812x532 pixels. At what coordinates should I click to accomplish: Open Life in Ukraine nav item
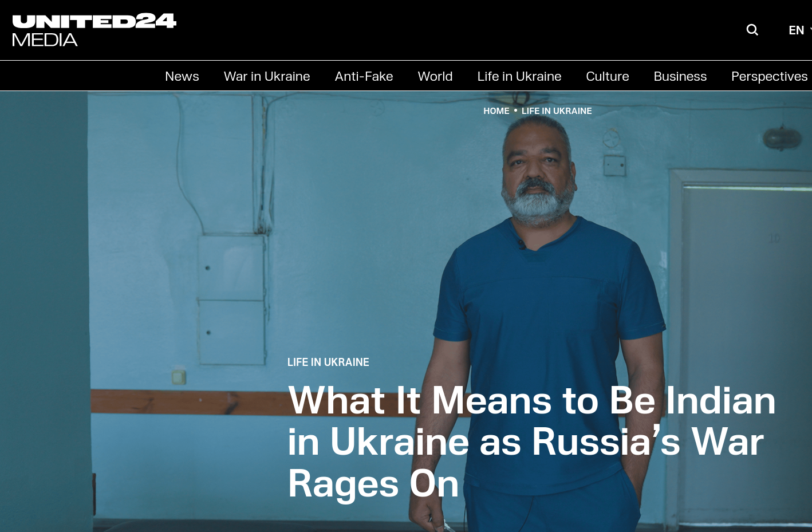click(x=519, y=76)
